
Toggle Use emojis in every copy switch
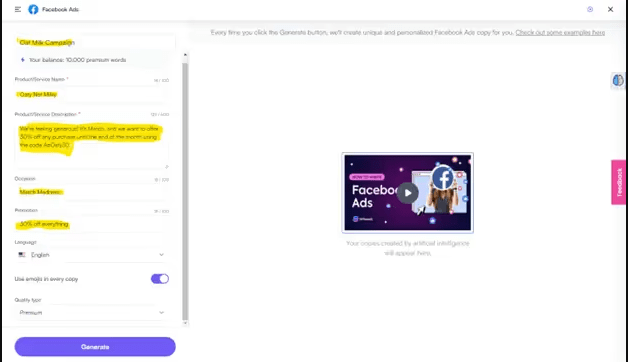pos(160,279)
